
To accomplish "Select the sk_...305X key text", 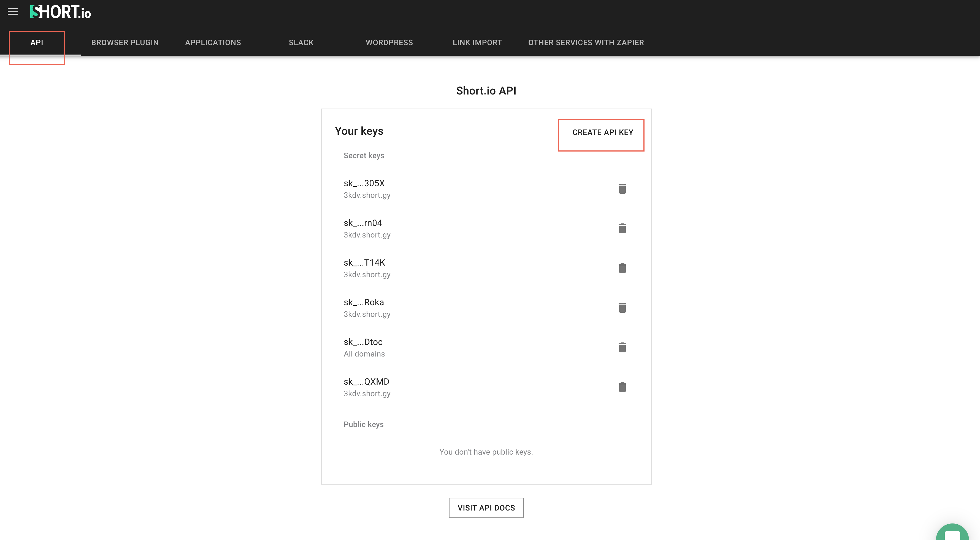I will pyautogui.click(x=364, y=183).
